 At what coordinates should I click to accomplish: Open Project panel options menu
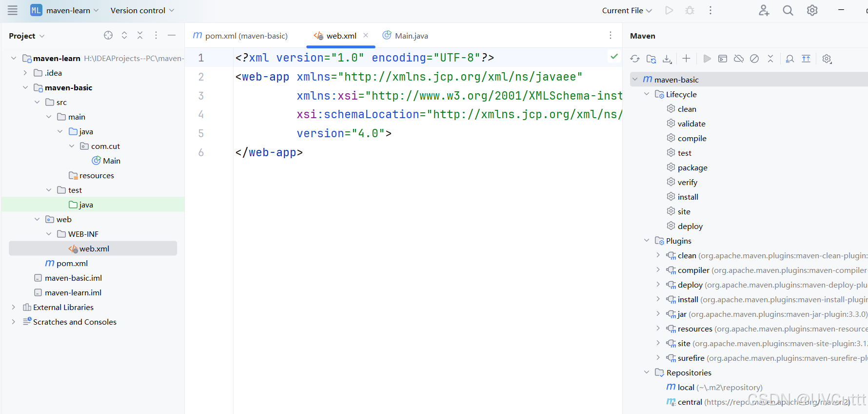click(156, 35)
